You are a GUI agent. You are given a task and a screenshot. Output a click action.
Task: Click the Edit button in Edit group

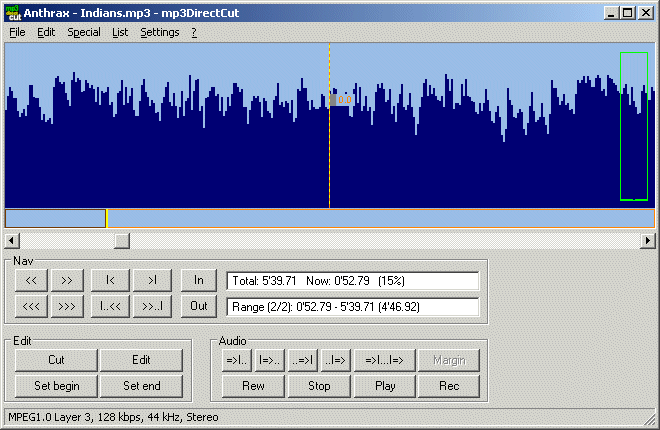pyautogui.click(x=141, y=360)
